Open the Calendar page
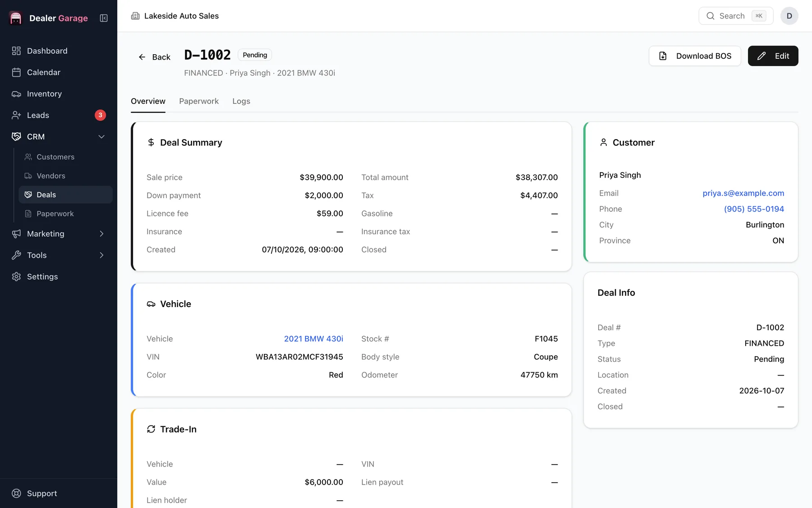Viewport: 812px width, 508px height. click(59, 72)
